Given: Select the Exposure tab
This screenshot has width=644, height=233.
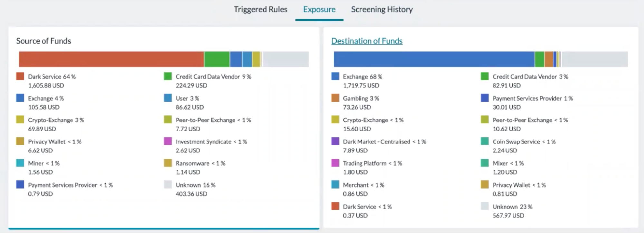Looking at the screenshot, I should [319, 9].
